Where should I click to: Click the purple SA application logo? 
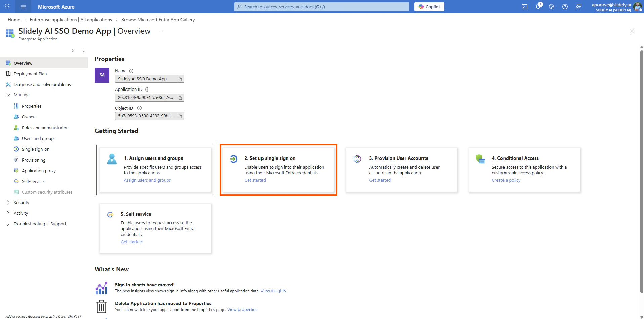102,75
